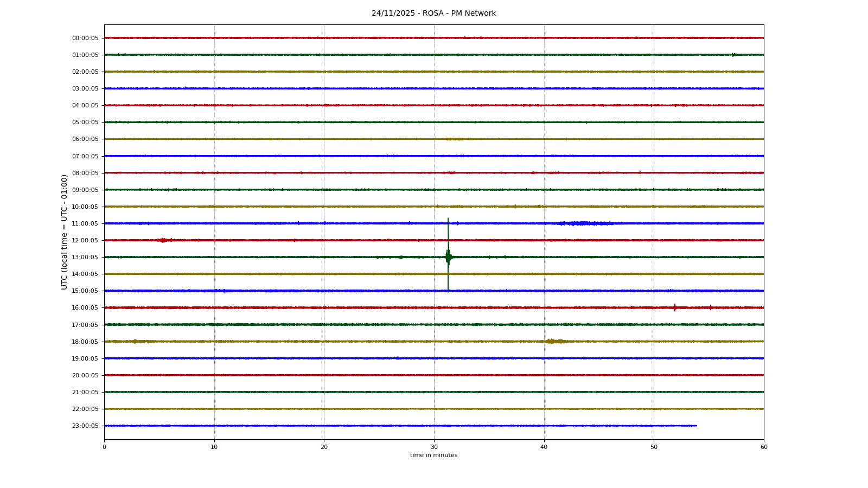Select the 00:00:05 row label
Viewport: 868px width, 488px height.
coord(85,38)
